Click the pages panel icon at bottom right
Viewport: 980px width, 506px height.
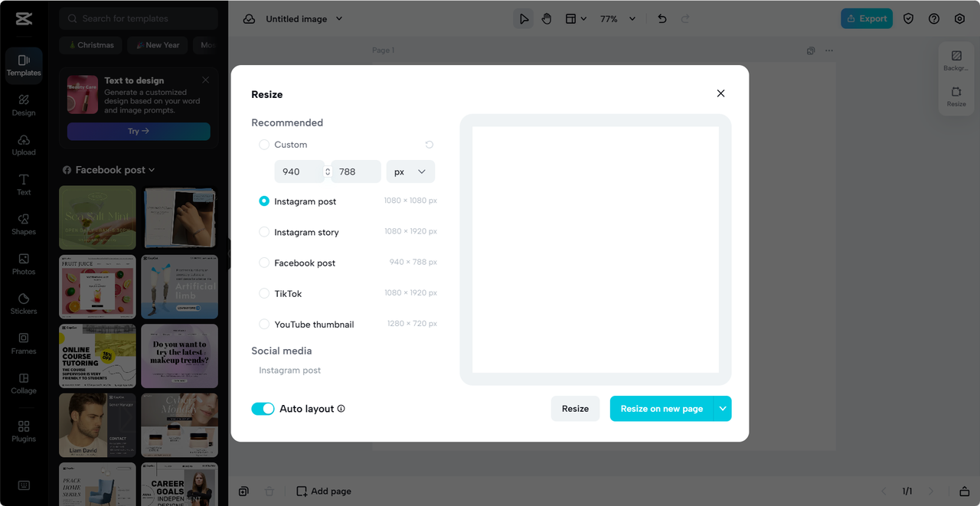pyautogui.click(x=965, y=491)
